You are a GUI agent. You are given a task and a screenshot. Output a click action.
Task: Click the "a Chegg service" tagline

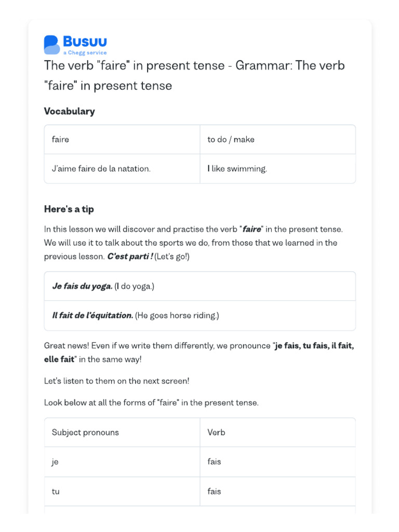85,52
